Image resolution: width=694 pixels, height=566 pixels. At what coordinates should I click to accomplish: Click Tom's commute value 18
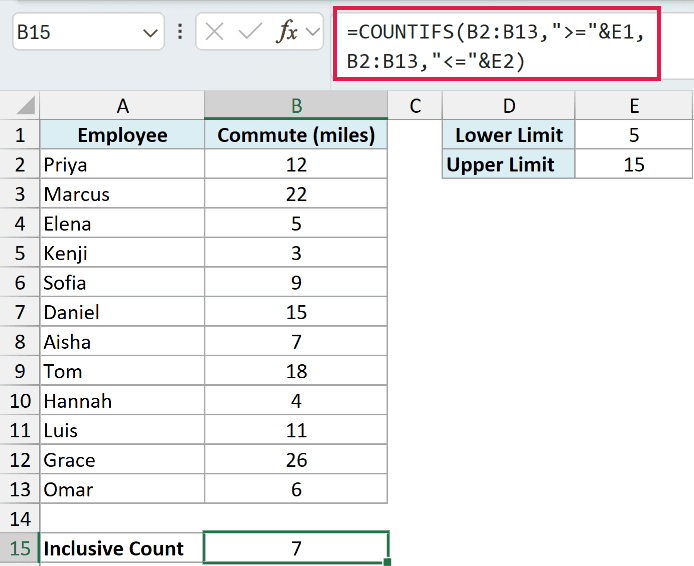[x=296, y=371]
